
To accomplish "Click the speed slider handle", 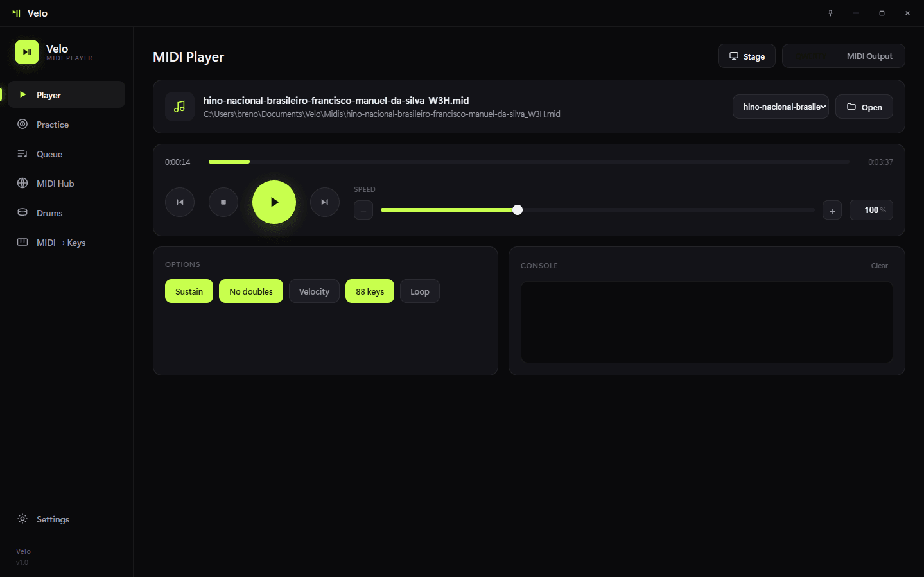I will [x=518, y=210].
